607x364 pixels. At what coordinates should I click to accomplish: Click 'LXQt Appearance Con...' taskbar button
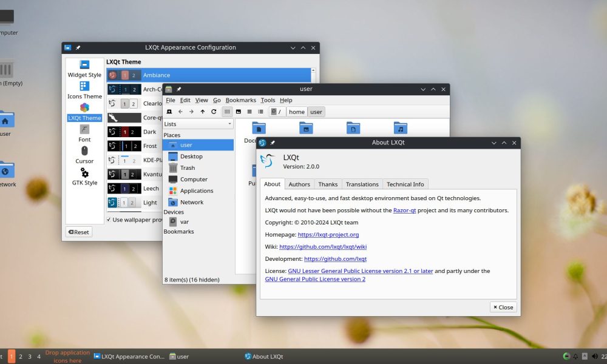pyautogui.click(x=129, y=357)
